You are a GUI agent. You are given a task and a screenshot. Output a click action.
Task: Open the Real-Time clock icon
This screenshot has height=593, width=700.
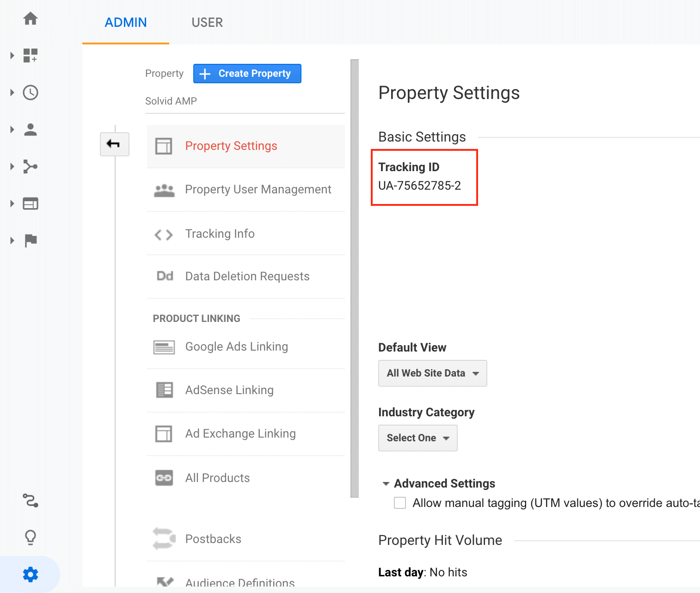point(31,93)
